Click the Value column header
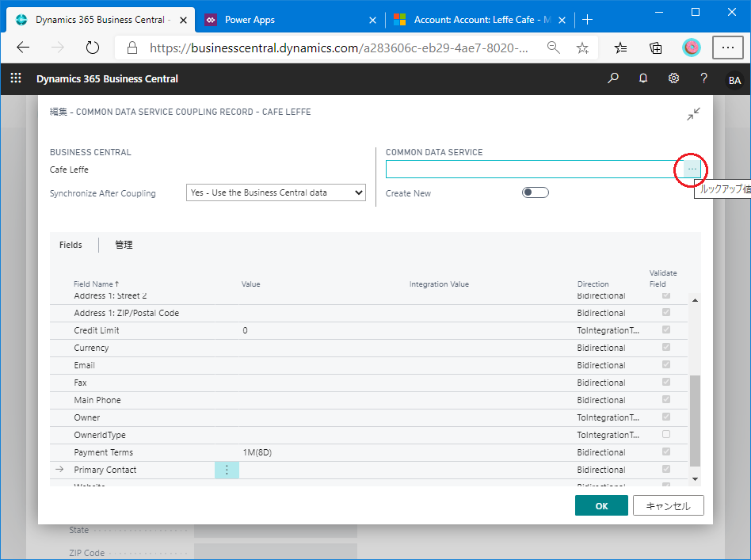The image size is (751, 560). point(250,284)
